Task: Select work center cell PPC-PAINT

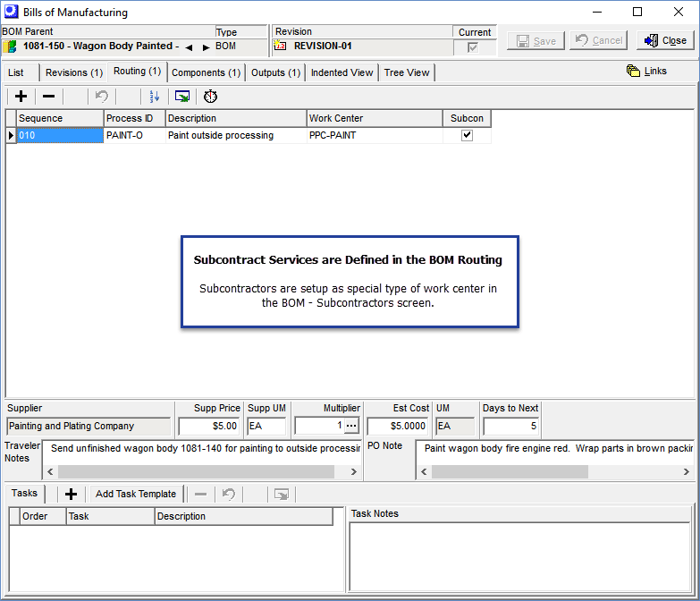Action: tap(375, 135)
